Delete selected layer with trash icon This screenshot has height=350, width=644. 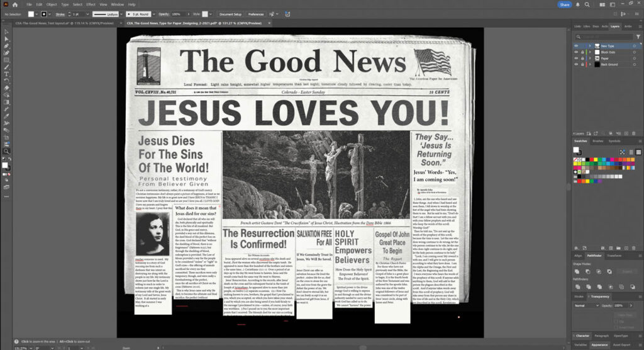pos(633,133)
